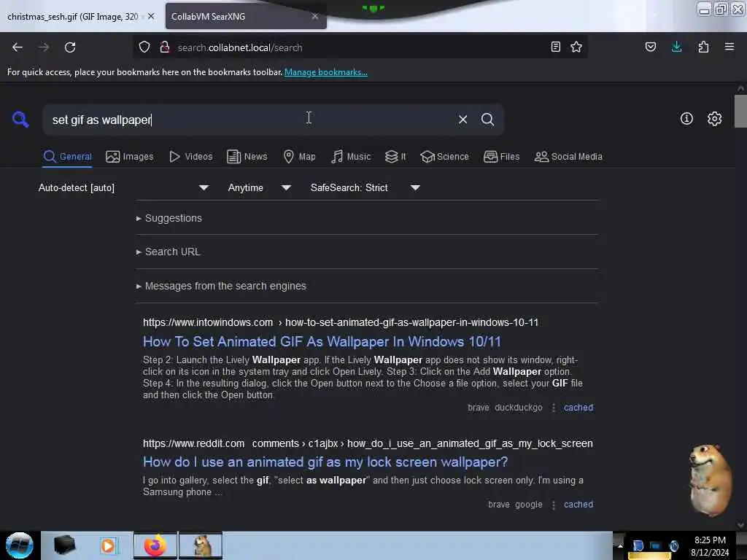747x560 pixels.
Task: Click the address bar URL
Action: coord(239,47)
